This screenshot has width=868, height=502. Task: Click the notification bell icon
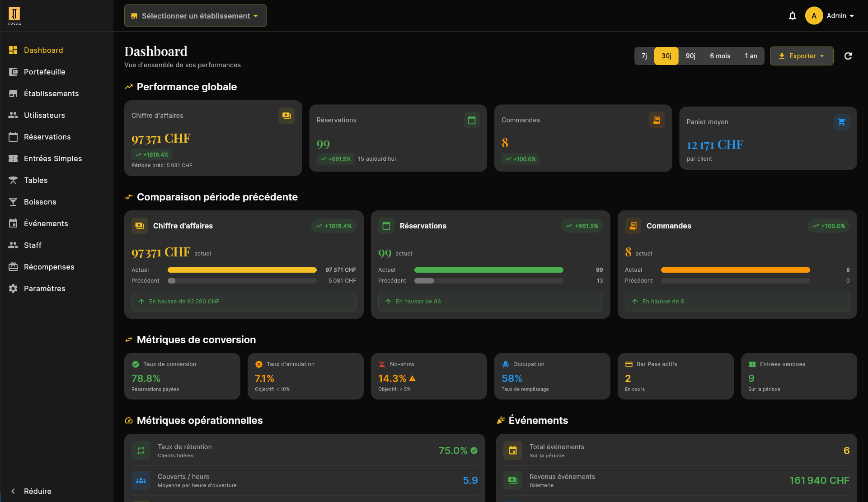coord(793,15)
